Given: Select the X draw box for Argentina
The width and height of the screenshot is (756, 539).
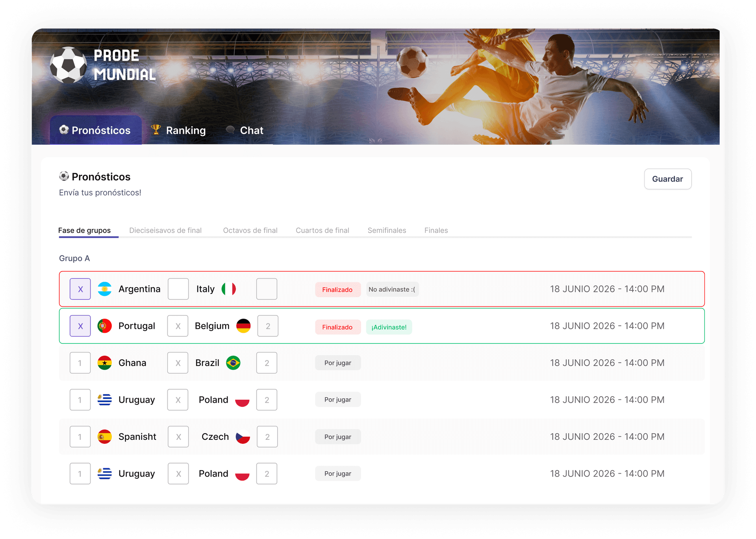Looking at the screenshot, I should [80, 289].
